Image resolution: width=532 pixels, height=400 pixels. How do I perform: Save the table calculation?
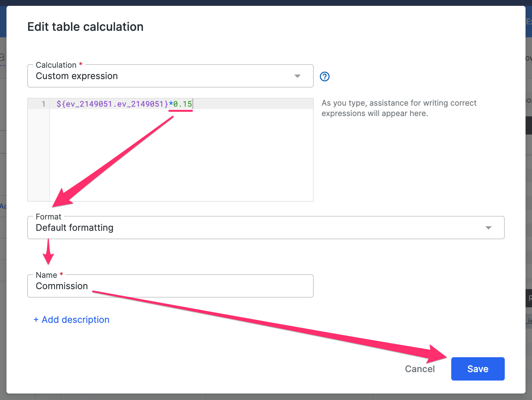pos(478,369)
